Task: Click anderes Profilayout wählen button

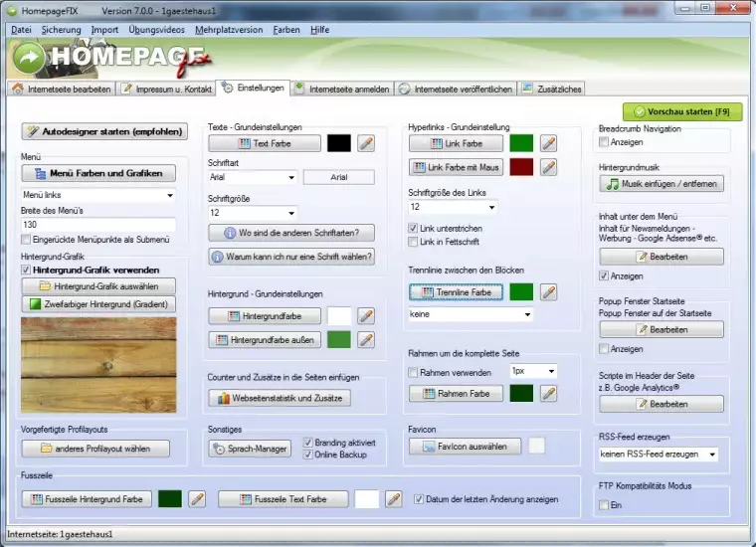Action: click(95, 449)
